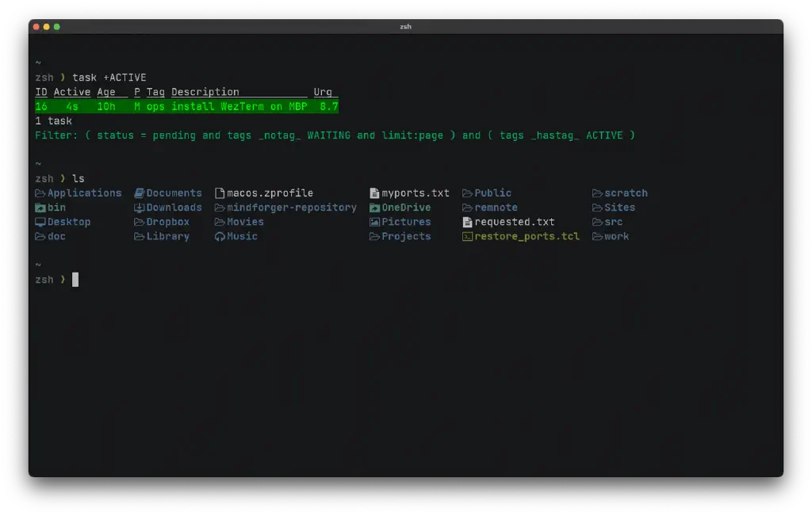Click the document icon beside requested.txt
Screen dimensions: 812x515
pos(467,222)
